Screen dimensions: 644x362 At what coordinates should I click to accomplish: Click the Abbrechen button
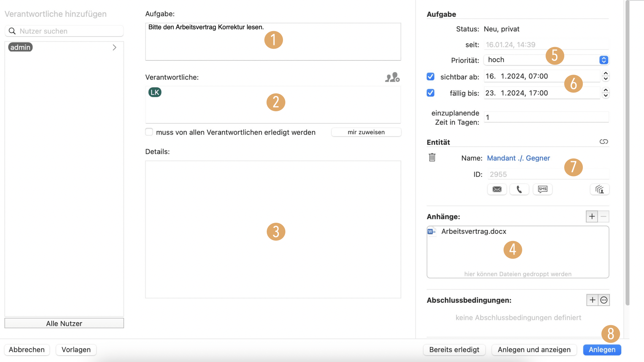click(27, 349)
